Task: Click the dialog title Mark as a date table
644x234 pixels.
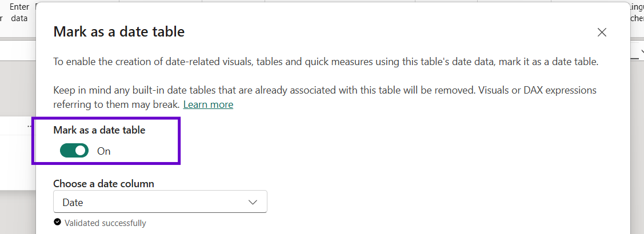Action: coord(119,32)
